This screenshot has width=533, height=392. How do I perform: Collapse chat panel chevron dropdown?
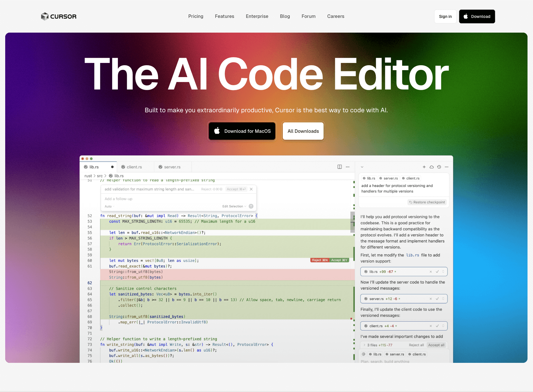[362, 167]
